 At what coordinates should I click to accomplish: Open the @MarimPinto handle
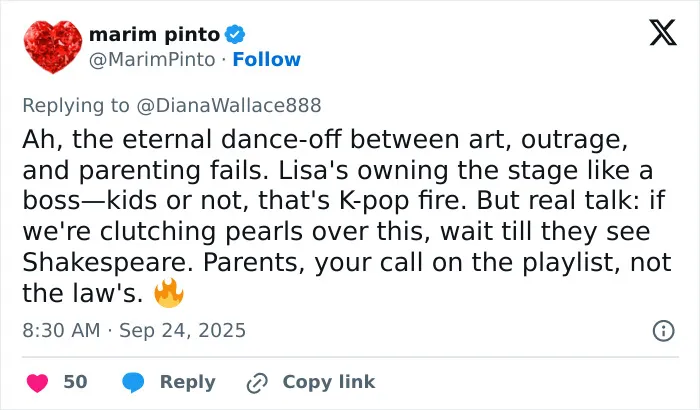pyautogui.click(x=152, y=59)
